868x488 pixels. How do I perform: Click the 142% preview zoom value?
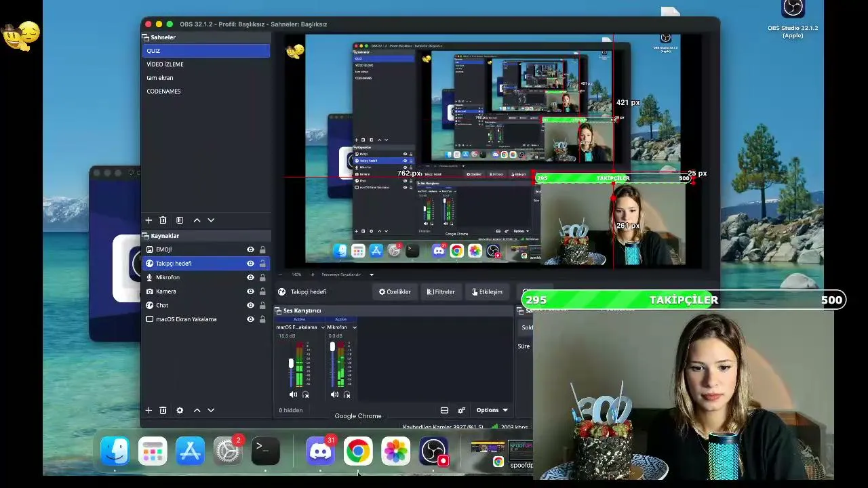[x=296, y=274]
